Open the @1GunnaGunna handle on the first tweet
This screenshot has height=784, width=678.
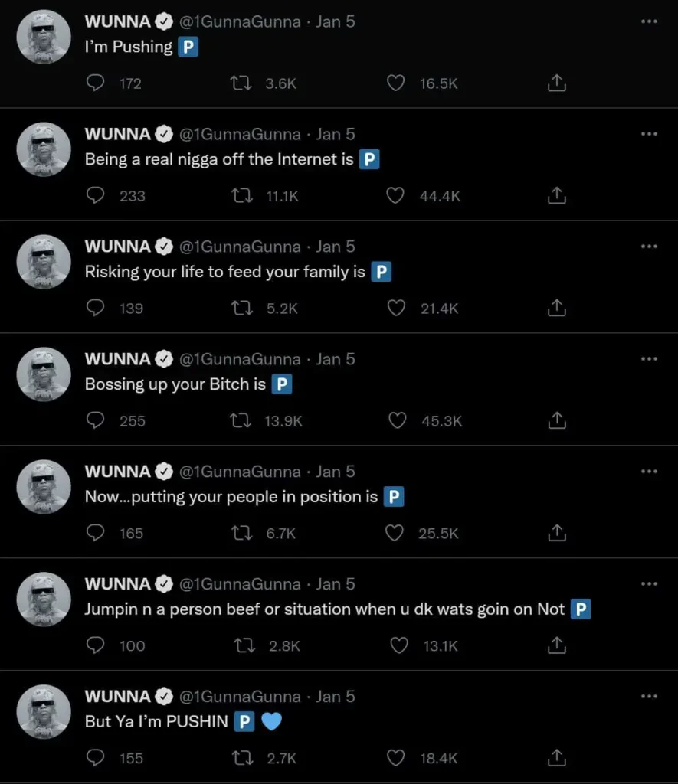coord(240,21)
